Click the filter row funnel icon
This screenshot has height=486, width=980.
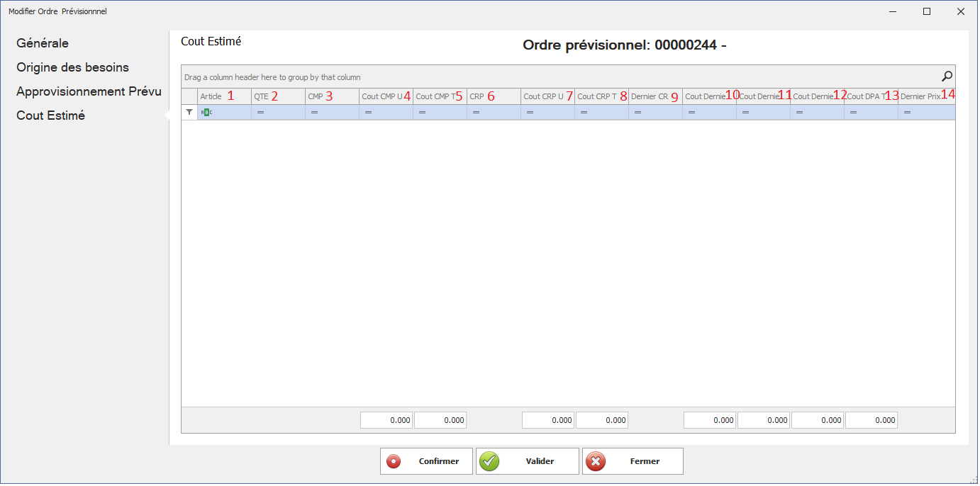pos(189,112)
